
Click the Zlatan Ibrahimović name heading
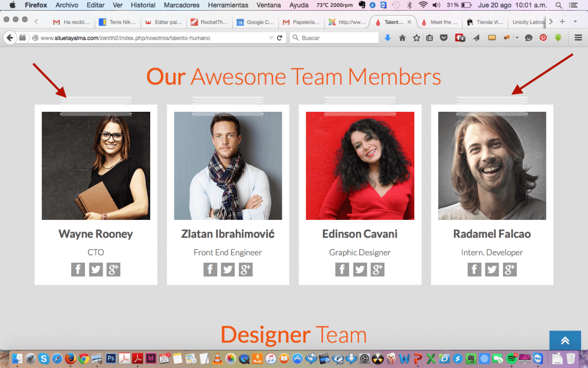228,234
